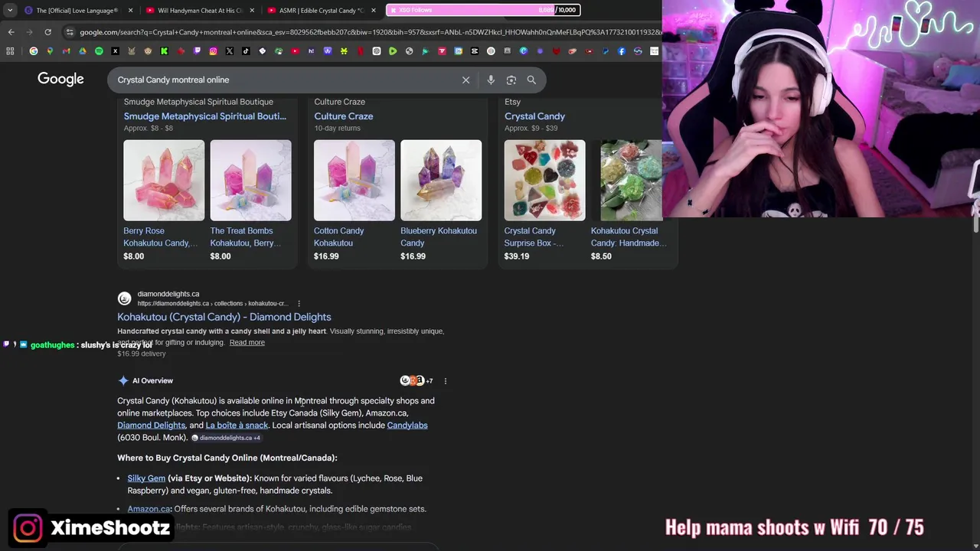Click the page vertical scrollbar
This screenshot has height=551, width=980.
(975, 225)
